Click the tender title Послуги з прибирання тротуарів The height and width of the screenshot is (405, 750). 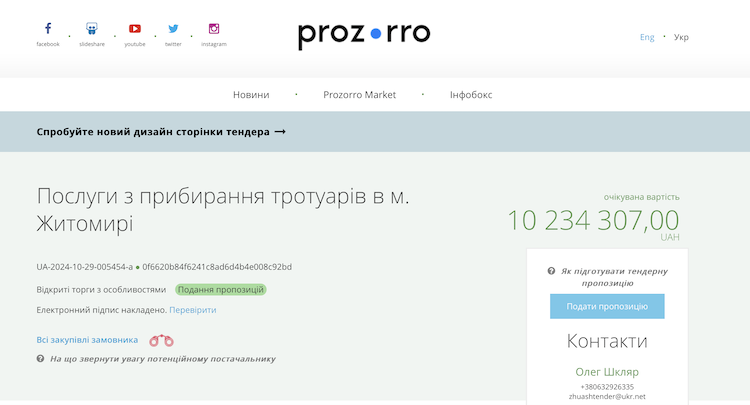pyautogui.click(x=223, y=209)
